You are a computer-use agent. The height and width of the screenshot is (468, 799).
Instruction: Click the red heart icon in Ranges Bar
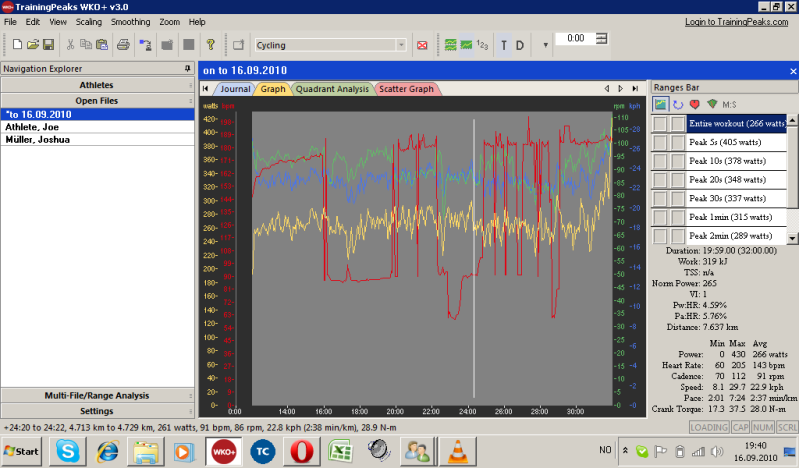pyautogui.click(x=695, y=104)
